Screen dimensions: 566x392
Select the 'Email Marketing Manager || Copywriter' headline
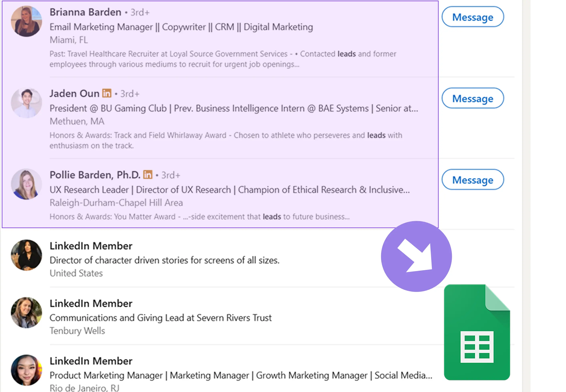click(181, 27)
